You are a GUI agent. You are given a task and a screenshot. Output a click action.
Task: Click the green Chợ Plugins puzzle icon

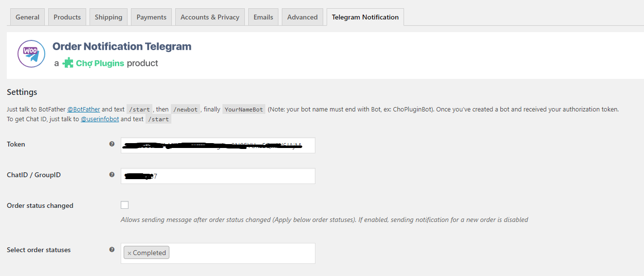(68, 63)
